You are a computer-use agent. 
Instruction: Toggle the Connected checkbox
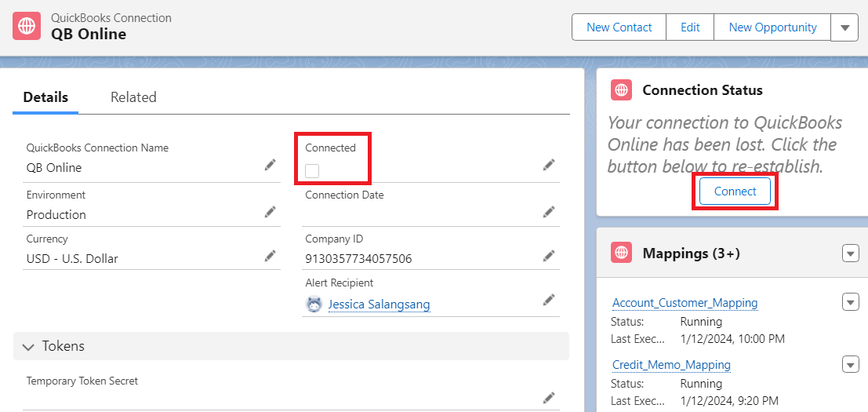click(x=312, y=171)
